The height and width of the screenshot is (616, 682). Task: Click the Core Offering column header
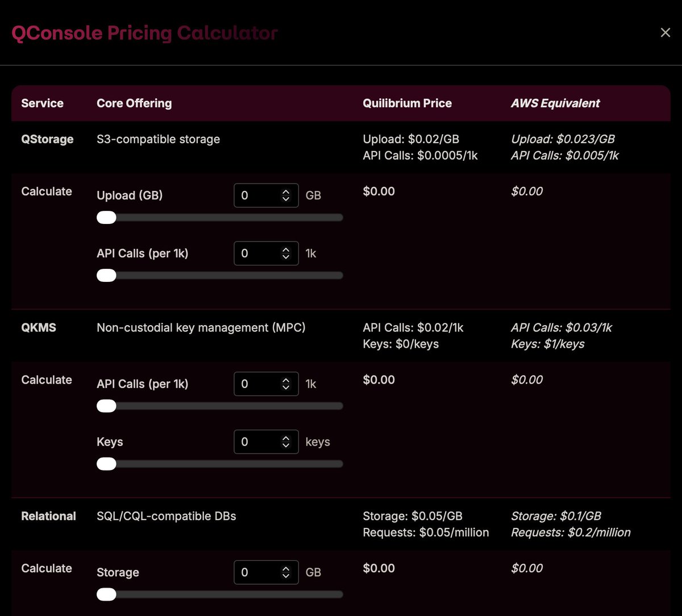(134, 103)
